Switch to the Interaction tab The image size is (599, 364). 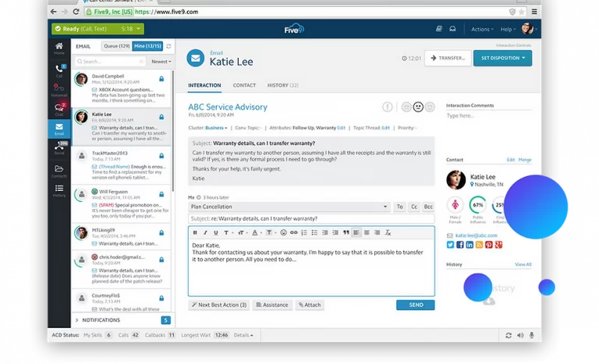[x=204, y=86]
